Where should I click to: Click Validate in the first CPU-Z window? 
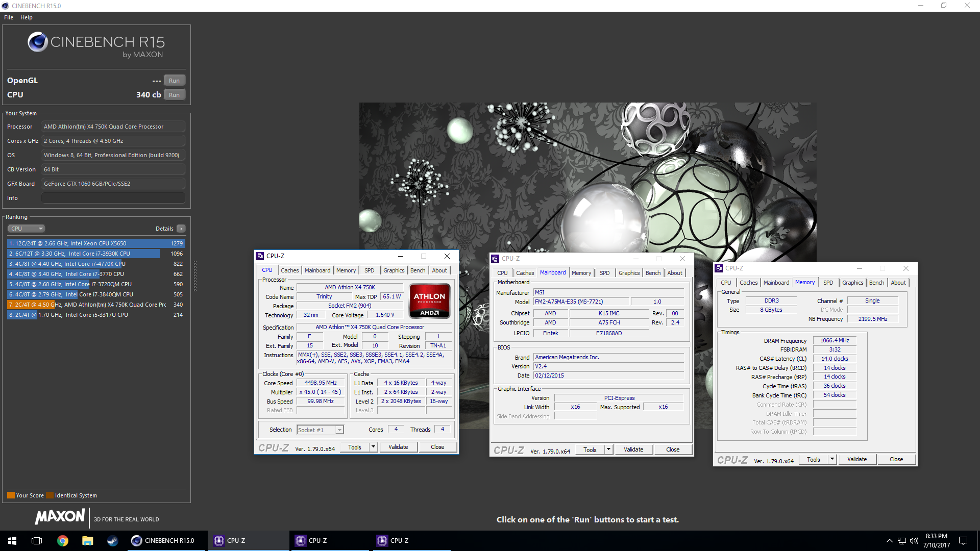[x=398, y=447]
